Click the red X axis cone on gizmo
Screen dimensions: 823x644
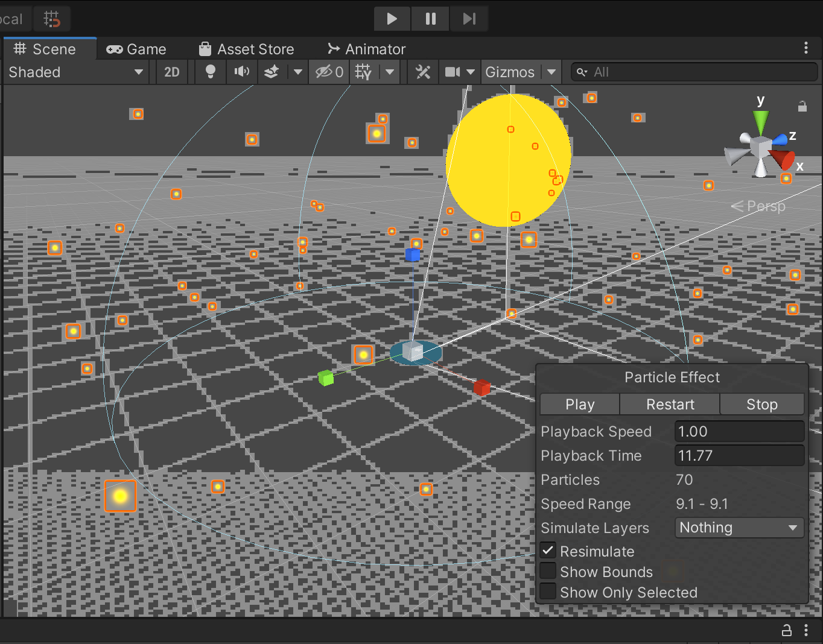pyautogui.click(x=783, y=159)
